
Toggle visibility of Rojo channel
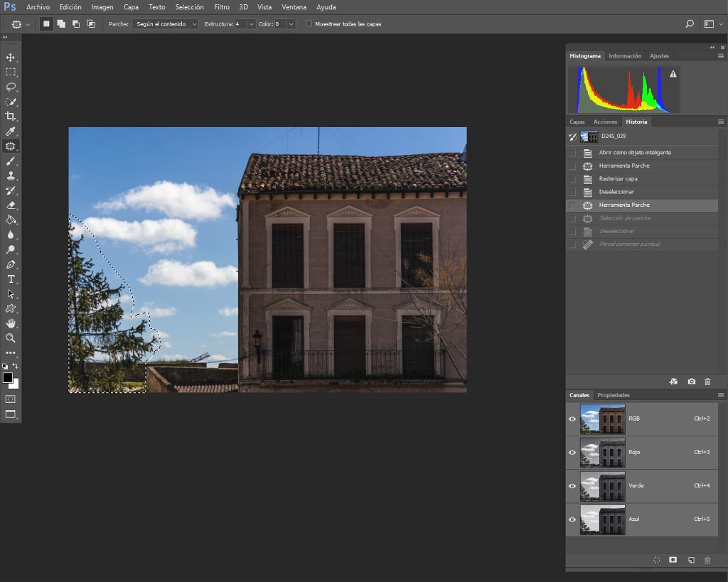[x=572, y=452]
